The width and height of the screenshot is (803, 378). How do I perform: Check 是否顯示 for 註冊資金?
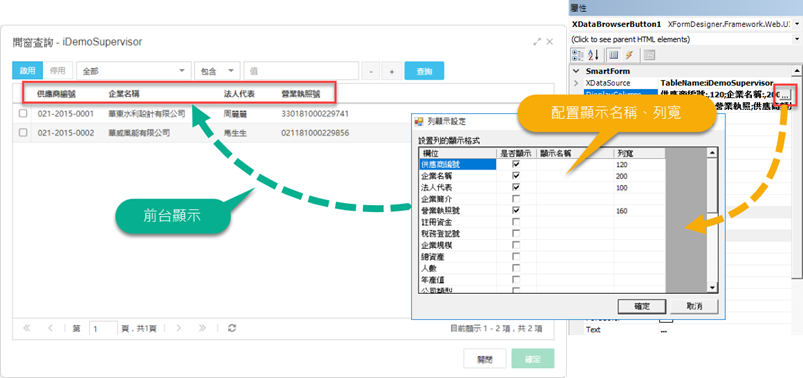516,222
